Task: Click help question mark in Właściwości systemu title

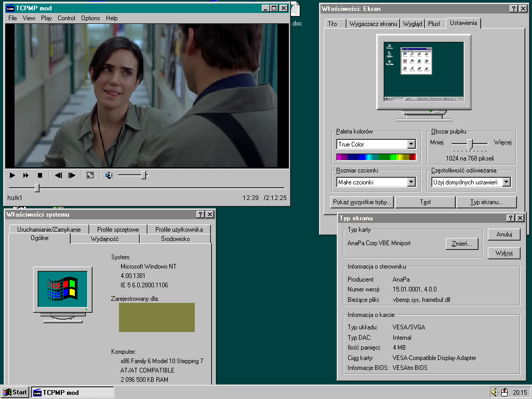Action: [201, 215]
